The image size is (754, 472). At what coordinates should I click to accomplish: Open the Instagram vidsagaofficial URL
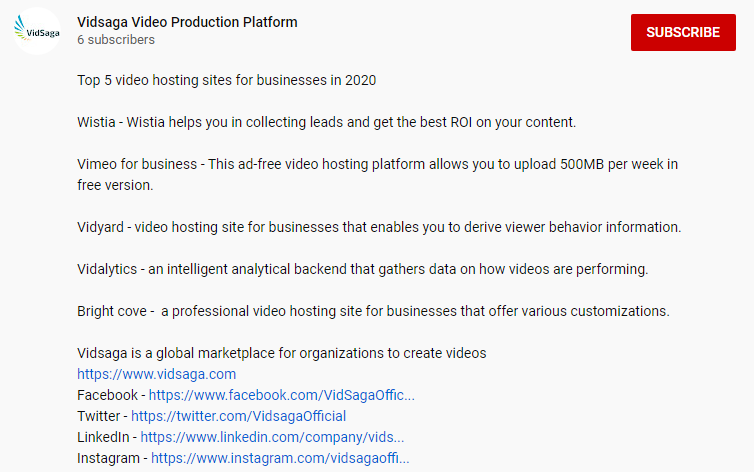[x=280, y=458]
